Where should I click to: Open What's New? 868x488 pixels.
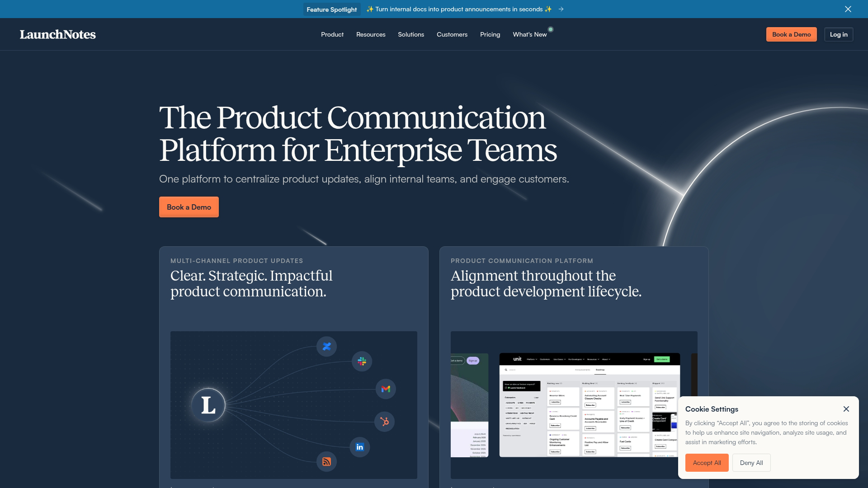(x=530, y=34)
